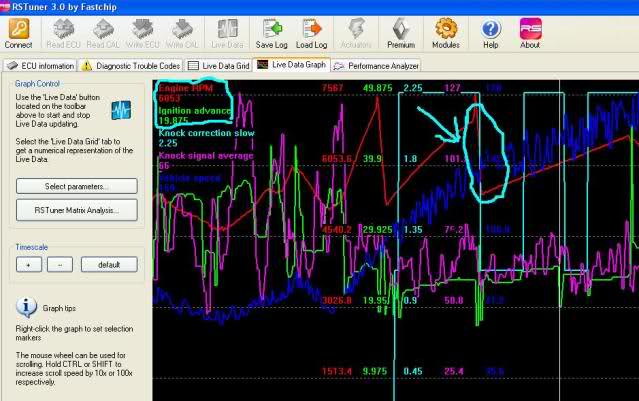Start Live Data from the toolbar
The image size is (639, 401).
pyautogui.click(x=227, y=29)
